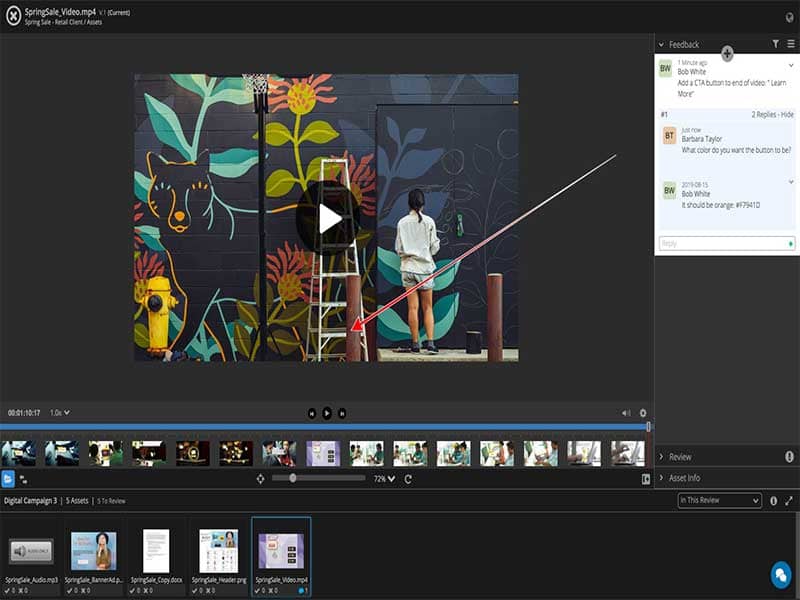The image size is (800, 600).
Task: Step to previous frame in playback controls
Action: pyautogui.click(x=312, y=412)
